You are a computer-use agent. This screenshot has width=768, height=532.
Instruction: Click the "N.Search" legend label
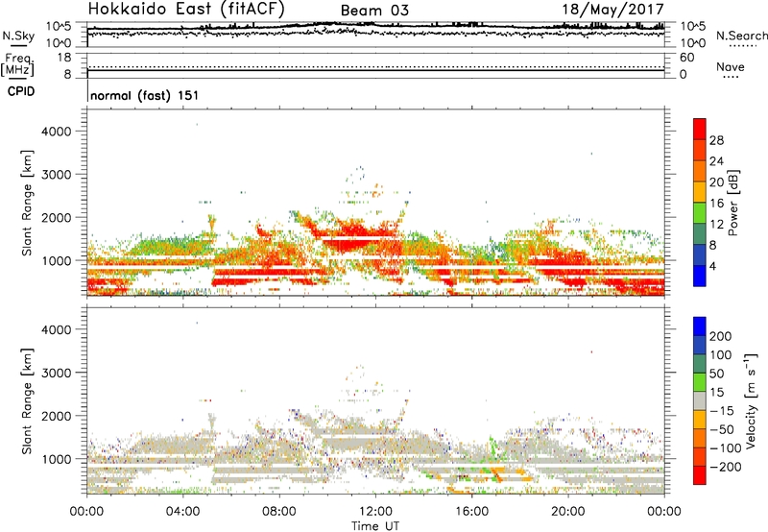[741, 36]
